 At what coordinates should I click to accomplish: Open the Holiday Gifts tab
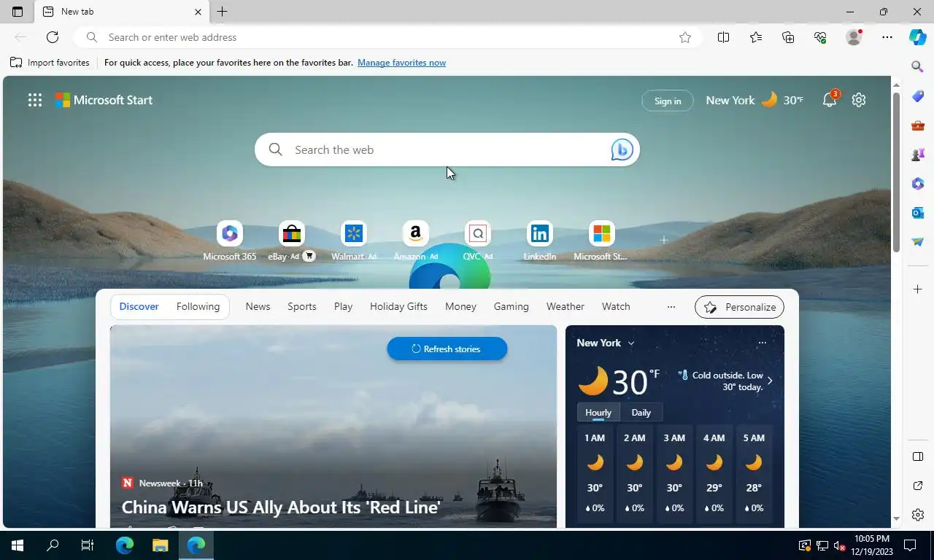coord(398,306)
